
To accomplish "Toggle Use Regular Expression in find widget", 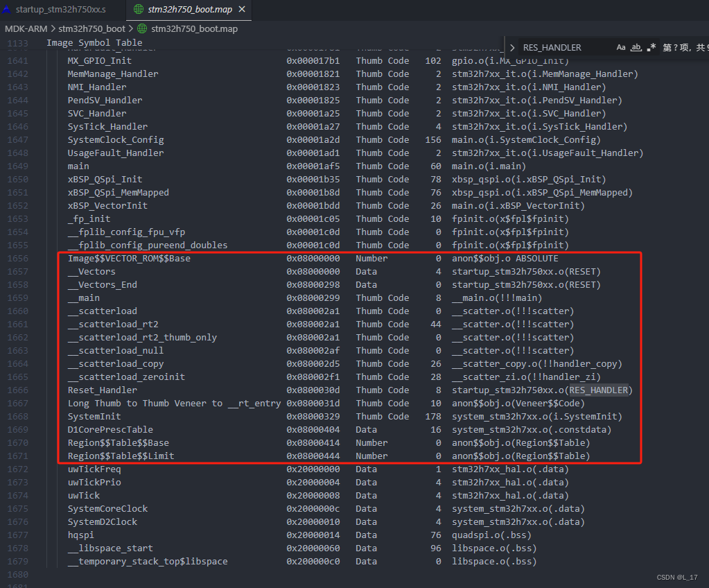I will pos(651,47).
